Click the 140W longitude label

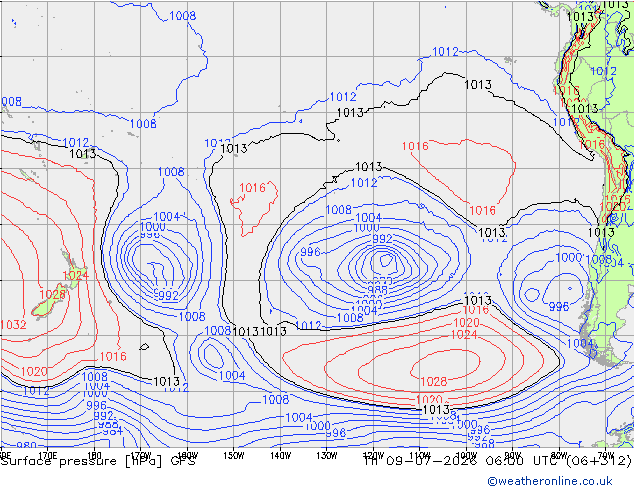(281, 456)
